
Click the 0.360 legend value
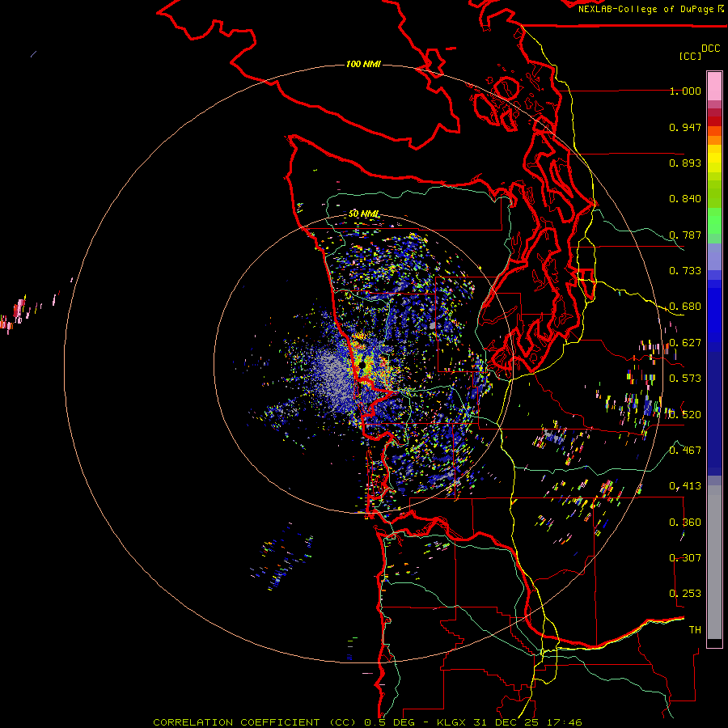pos(685,523)
